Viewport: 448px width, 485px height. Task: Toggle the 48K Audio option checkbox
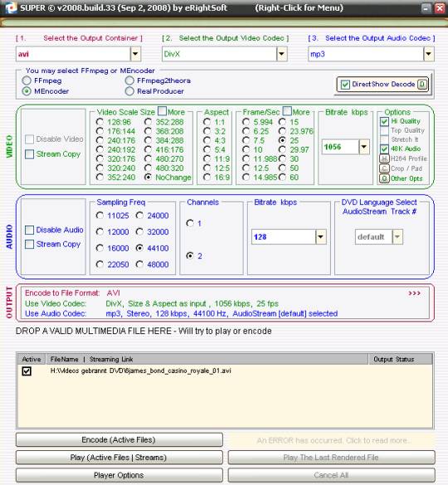point(384,148)
